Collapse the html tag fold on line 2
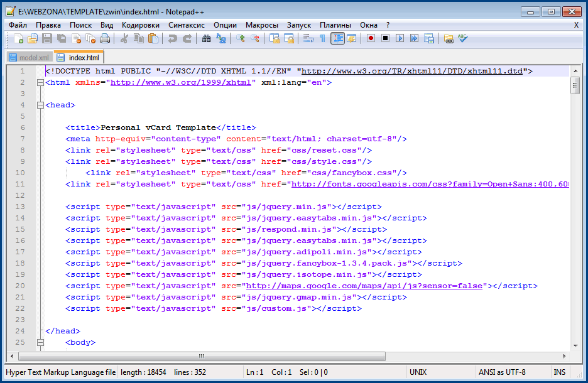The image size is (588, 383). pyautogui.click(x=41, y=82)
